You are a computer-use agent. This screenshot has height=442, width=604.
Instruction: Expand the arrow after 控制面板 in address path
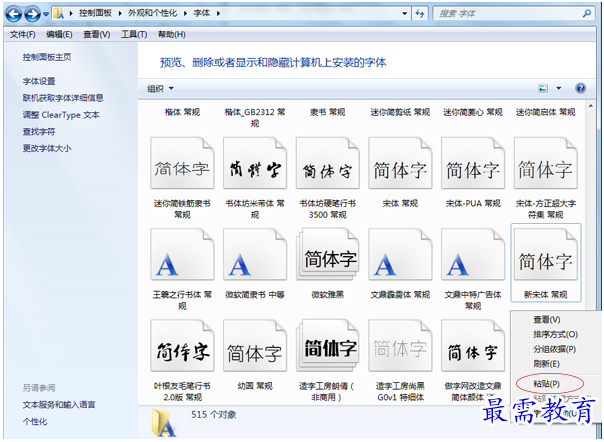tap(119, 13)
